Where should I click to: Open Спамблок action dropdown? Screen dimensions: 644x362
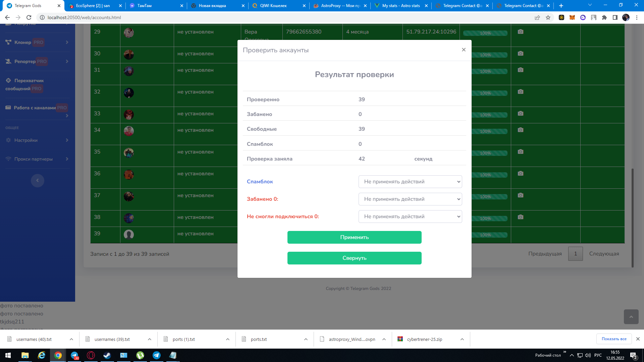[410, 182]
